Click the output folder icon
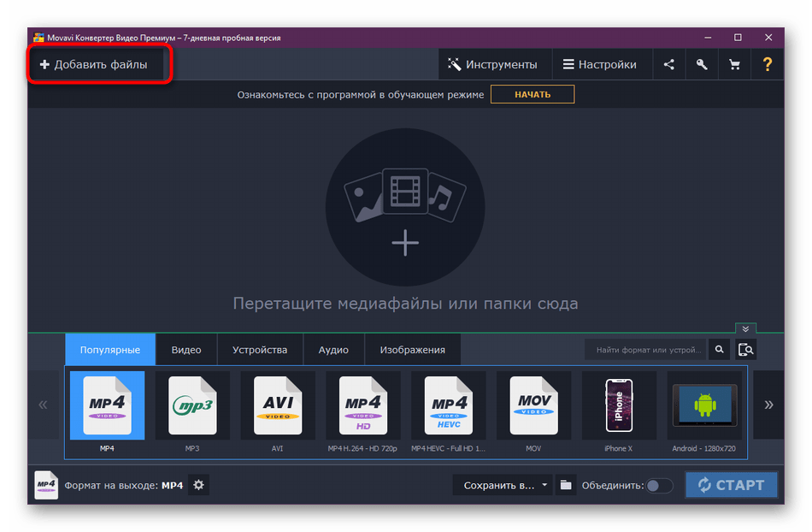812x532 pixels. [566, 485]
